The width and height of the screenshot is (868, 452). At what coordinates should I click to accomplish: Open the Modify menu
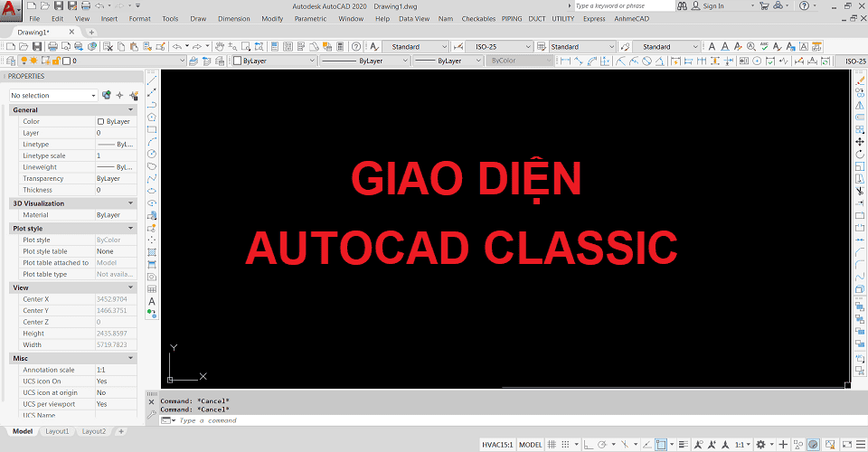272,19
